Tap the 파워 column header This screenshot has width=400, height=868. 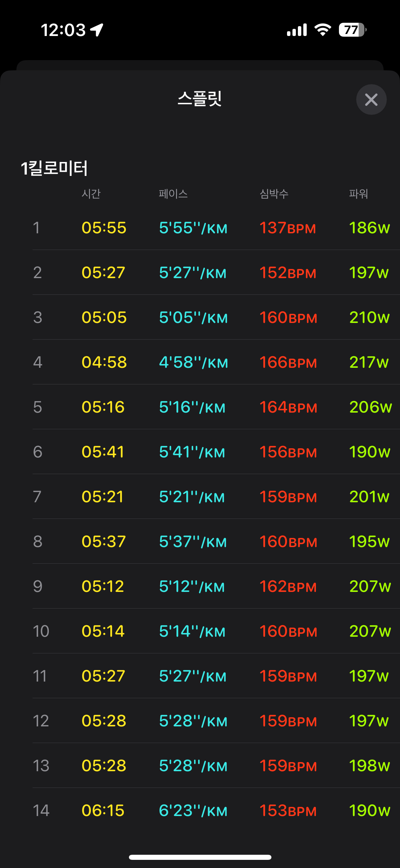click(x=358, y=194)
